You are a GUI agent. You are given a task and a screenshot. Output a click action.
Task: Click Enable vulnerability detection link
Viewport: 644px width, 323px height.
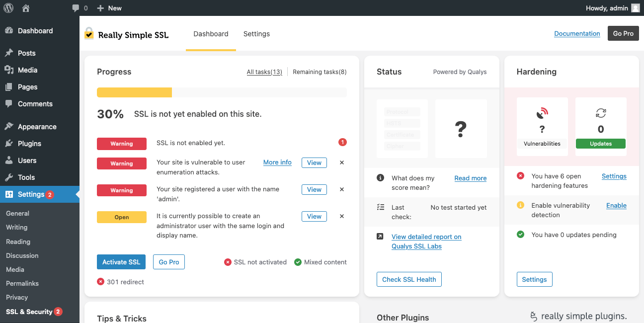(x=616, y=205)
